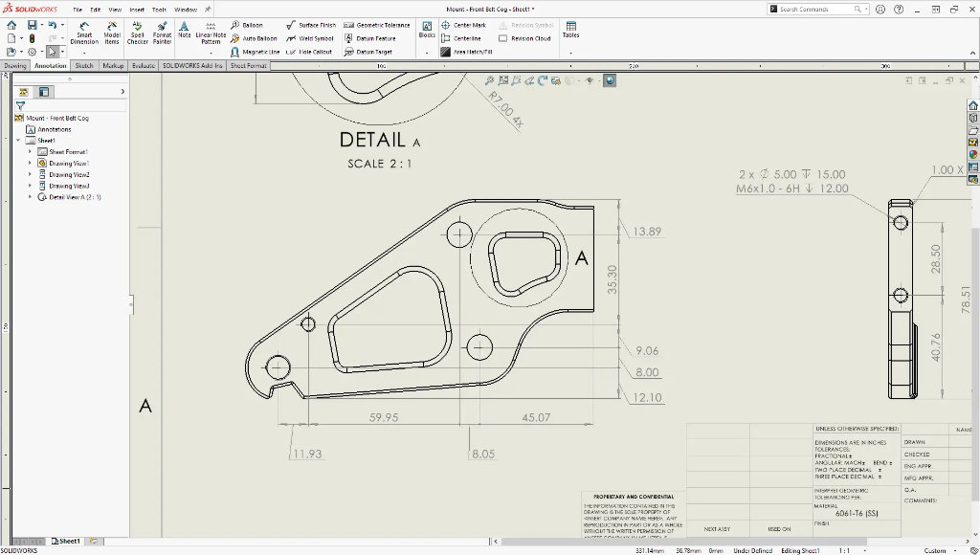Viewport: 980px width, 555px height.
Task: Run the Spell Checker
Action: coord(137,33)
